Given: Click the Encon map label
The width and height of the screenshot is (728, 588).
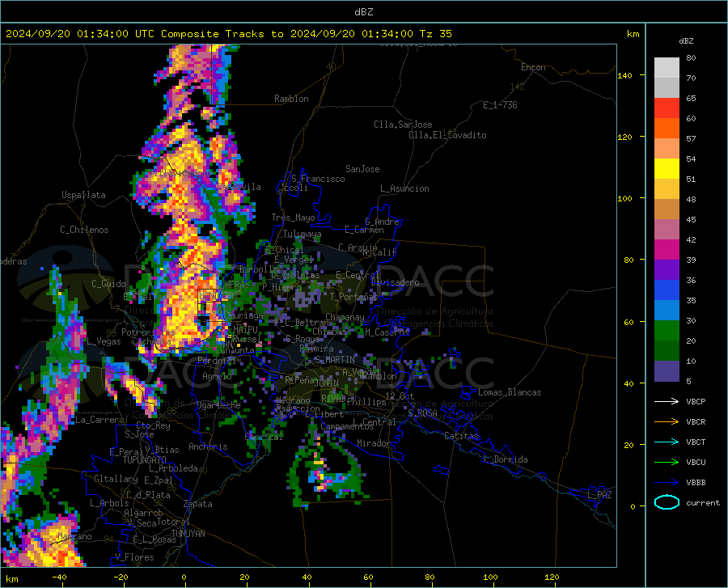Looking at the screenshot, I should (533, 67).
